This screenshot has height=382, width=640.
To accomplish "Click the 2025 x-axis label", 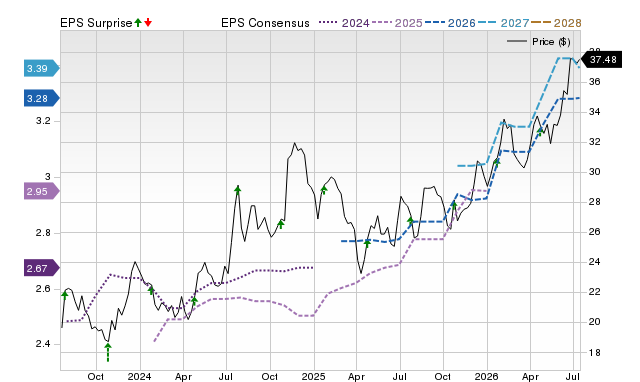I will [x=313, y=376].
